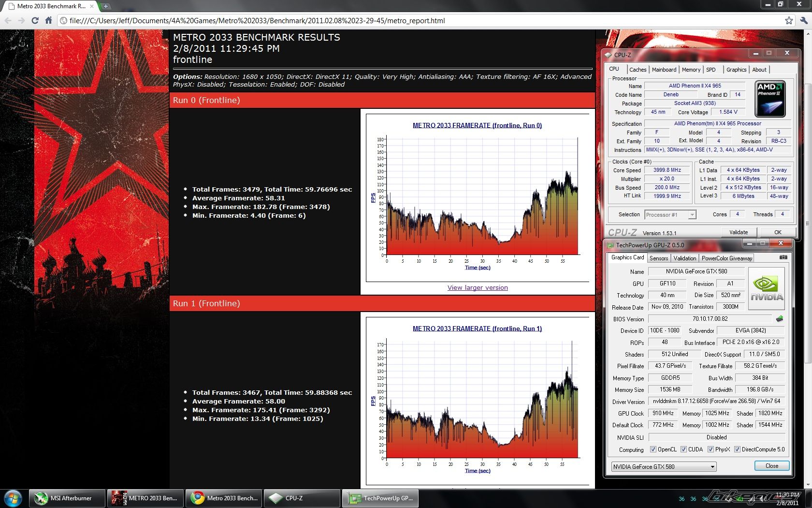Click the Memory Size 1536 MB value
Image resolution: width=812 pixels, height=508 pixels.
670,389
